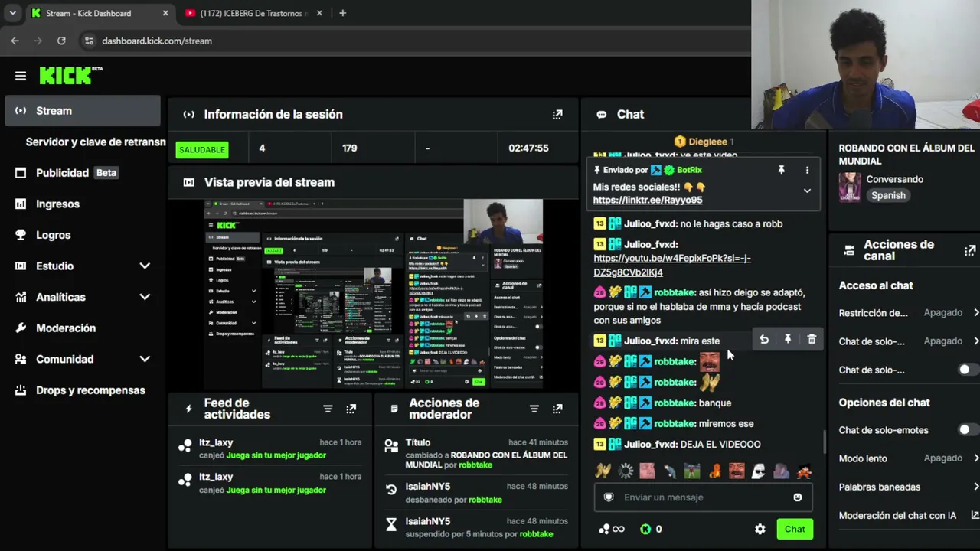Open the pinned message three-dot options
Screen dimensions: 980x551
click(807, 170)
